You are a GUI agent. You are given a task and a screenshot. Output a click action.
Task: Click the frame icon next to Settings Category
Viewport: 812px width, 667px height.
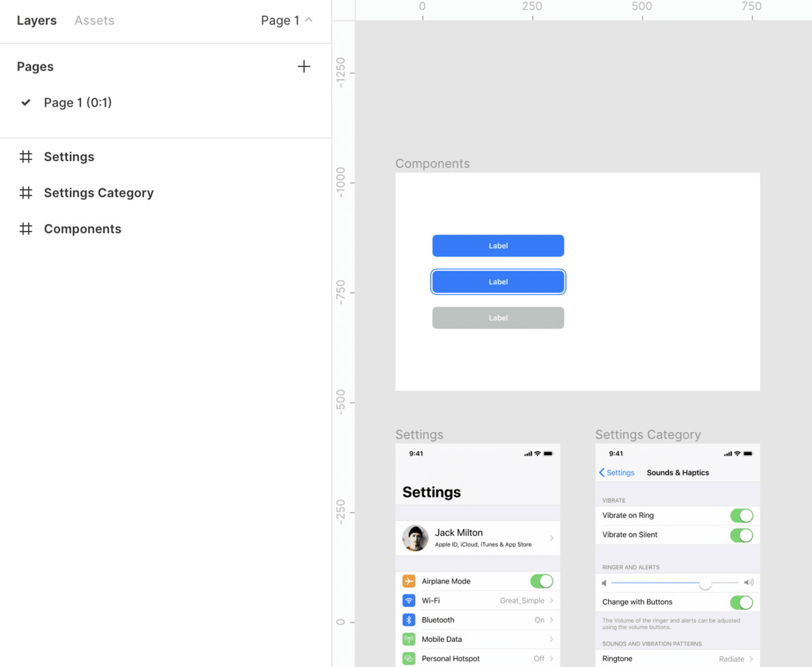tap(26, 193)
